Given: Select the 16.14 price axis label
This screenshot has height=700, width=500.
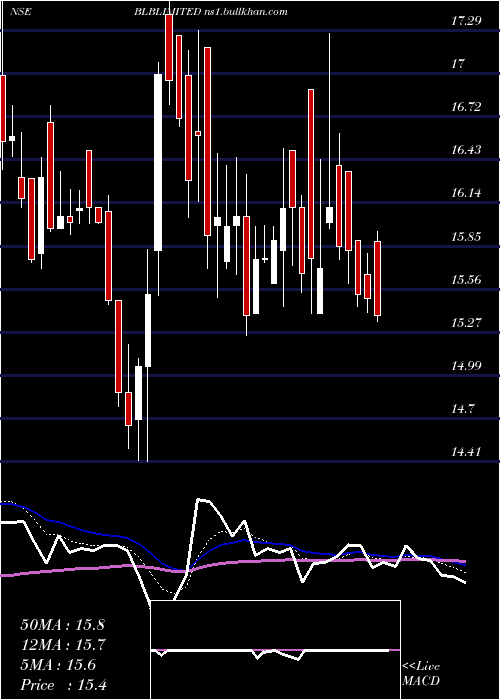Looking at the screenshot, I should [466, 193].
